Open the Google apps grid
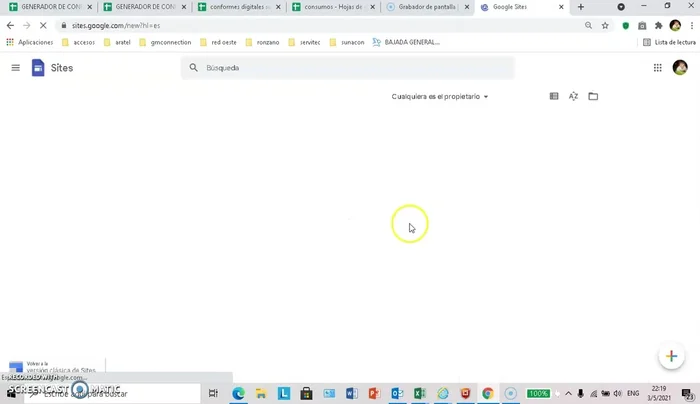Image resolution: width=700 pixels, height=404 pixels. pos(658,68)
